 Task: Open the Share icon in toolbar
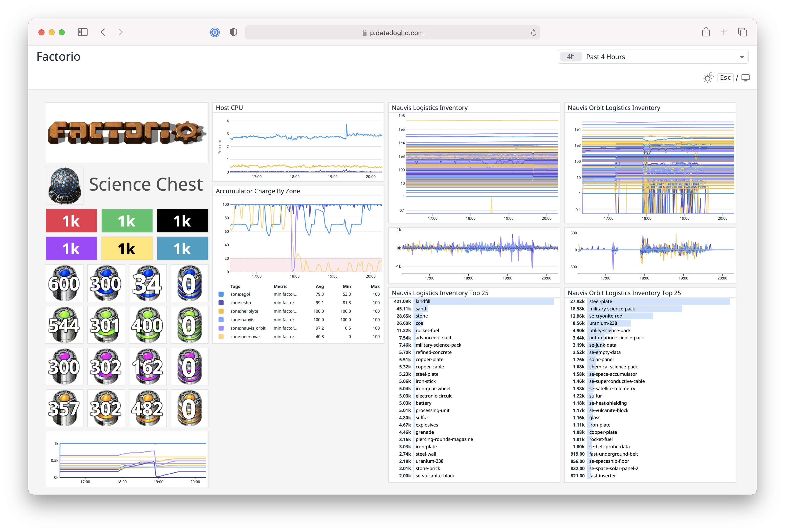tap(706, 32)
